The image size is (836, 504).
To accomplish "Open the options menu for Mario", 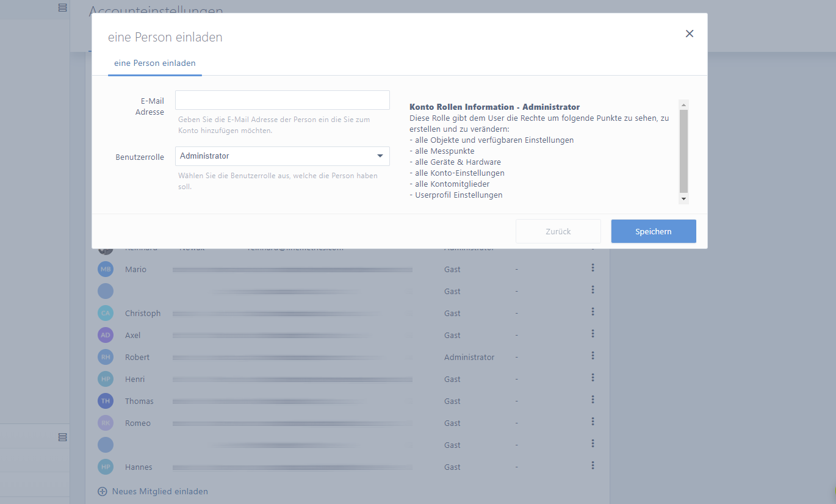I will click(x=593, y=268).
